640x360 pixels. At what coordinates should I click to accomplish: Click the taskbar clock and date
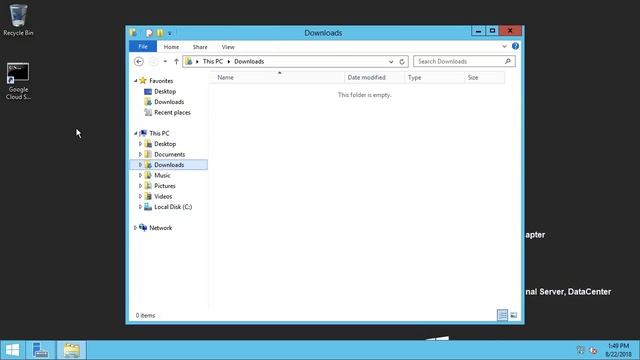coord(618,350)
